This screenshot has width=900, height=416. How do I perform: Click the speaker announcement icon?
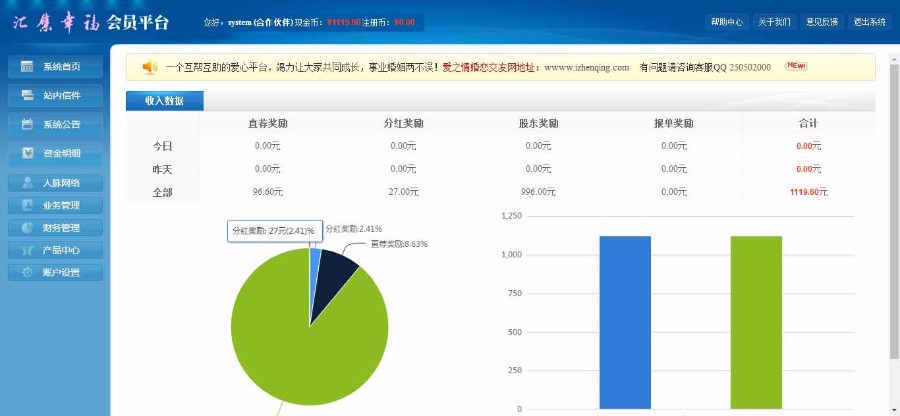tap(150, 67)
